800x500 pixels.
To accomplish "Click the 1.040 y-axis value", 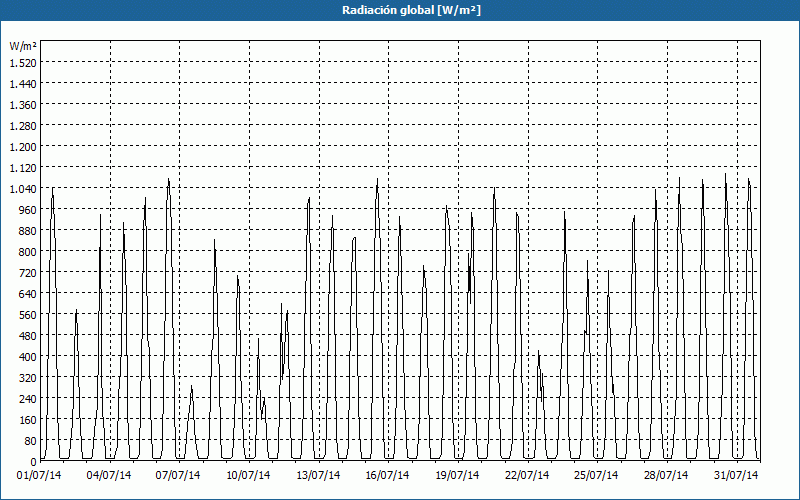I will [23, 188].
